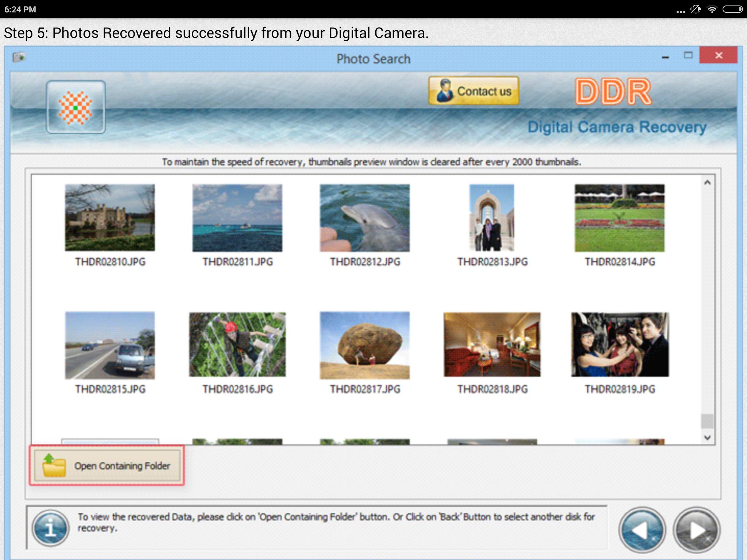Click the scrollbar up arrow
Image resolution: width=747 pixels, height=560 pixels.
707,183
